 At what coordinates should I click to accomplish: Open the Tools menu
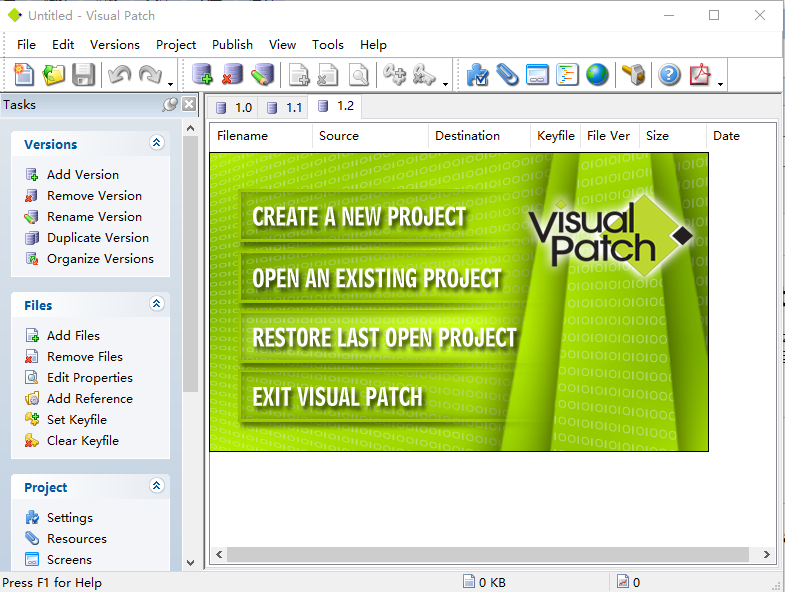[x=328, y=45]
